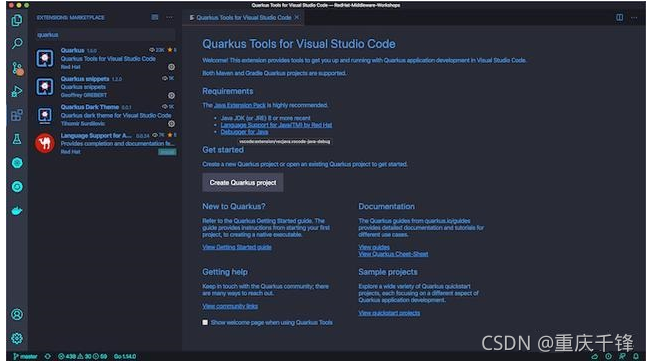This screenshot has height=362, width=650.
Task: Open the View community links link
Action: (x=230, y=306)
